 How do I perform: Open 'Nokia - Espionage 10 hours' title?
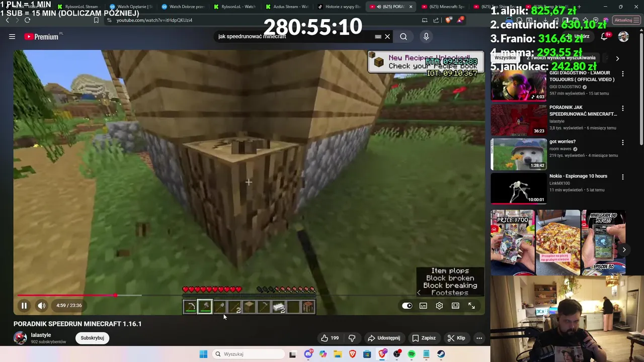coord(578,176)
